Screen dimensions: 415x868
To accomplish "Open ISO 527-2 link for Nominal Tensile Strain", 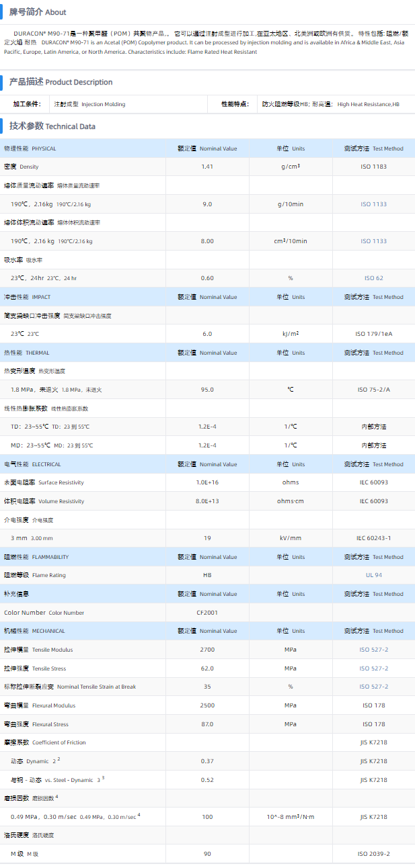I will coord(373,687).
